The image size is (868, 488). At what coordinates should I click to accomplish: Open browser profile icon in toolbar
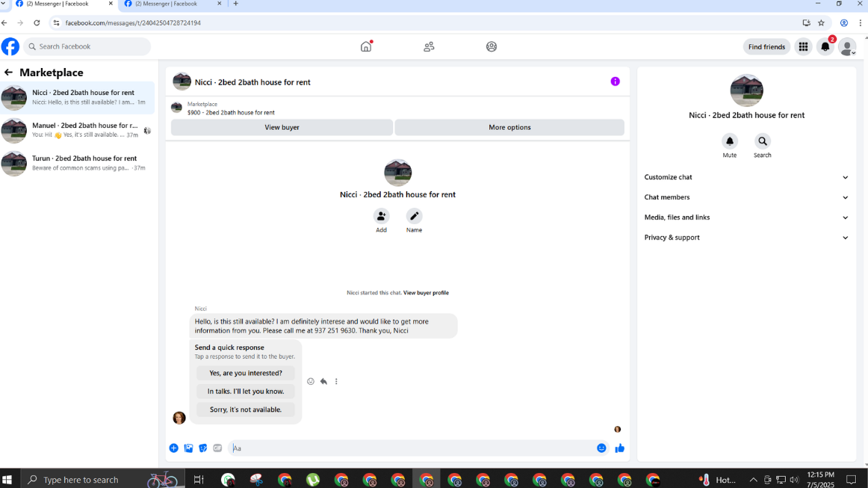pyautogui.click(x=843, y=22)
